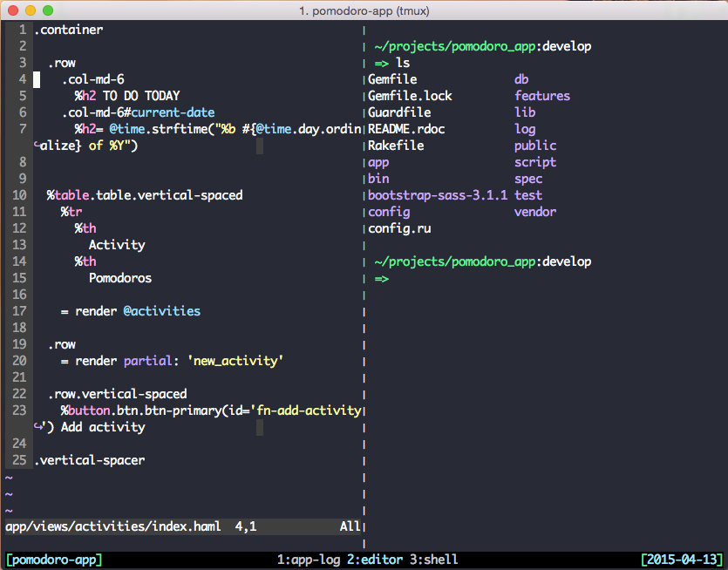Click README.rdoc in the shell pane

click(406, 129)
